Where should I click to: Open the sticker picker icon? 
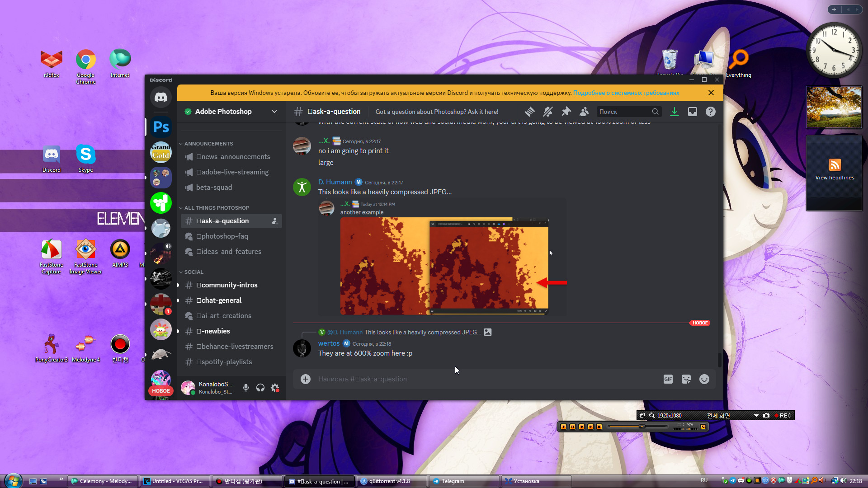click(x=686, y=379)
